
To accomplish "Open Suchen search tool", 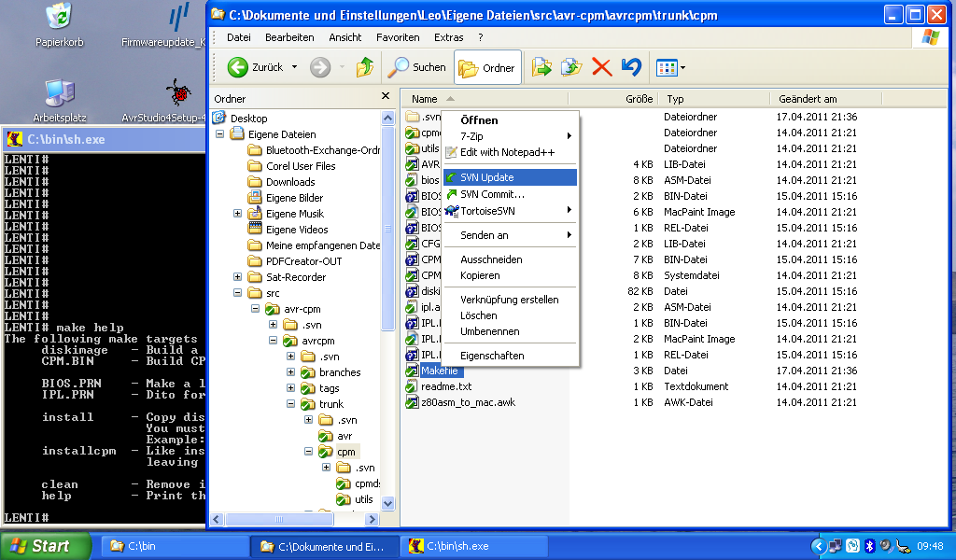I will coord(417,67).
